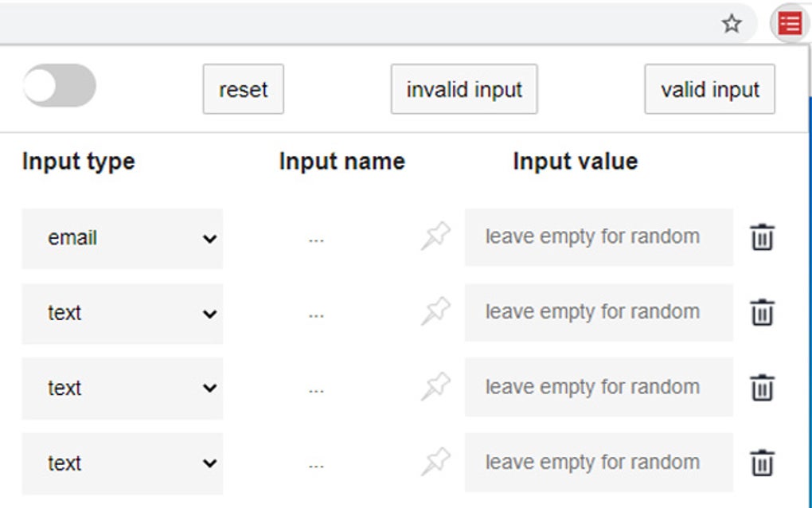Select the bottom row's input value field
Viewport: 812px width, 508px height.
(597, 462)
